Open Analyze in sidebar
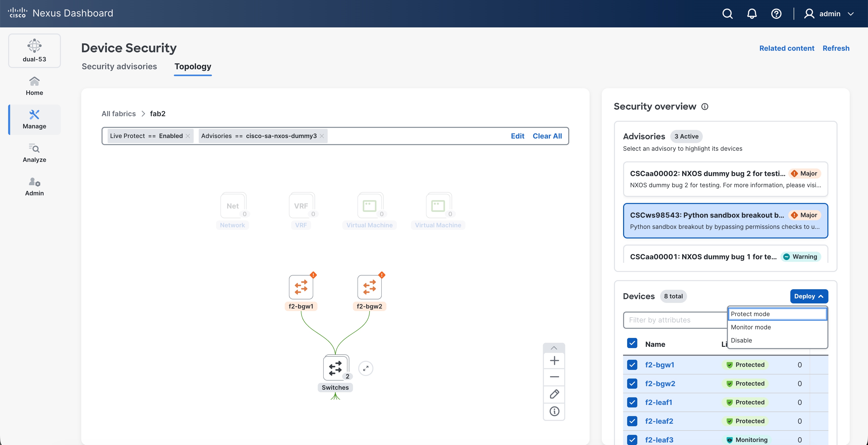868x445 pixels. click(x=34, y=153)
